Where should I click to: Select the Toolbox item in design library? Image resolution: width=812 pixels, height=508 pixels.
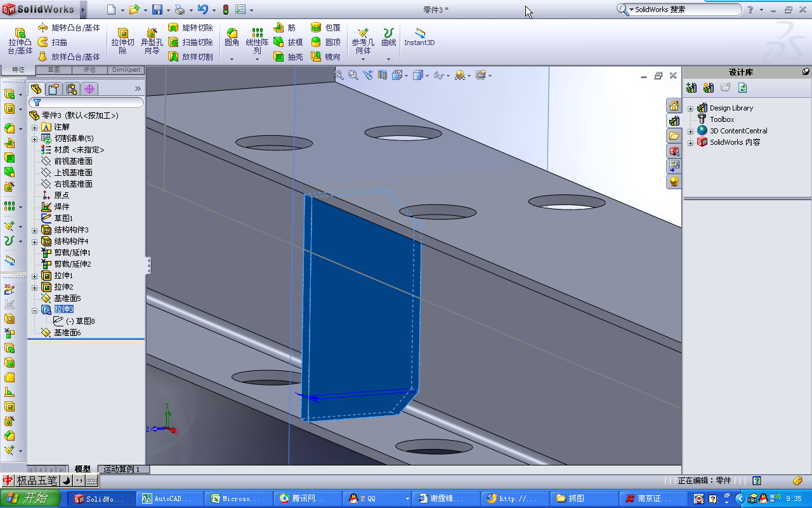pyautogui.click(x=722, y=119)
